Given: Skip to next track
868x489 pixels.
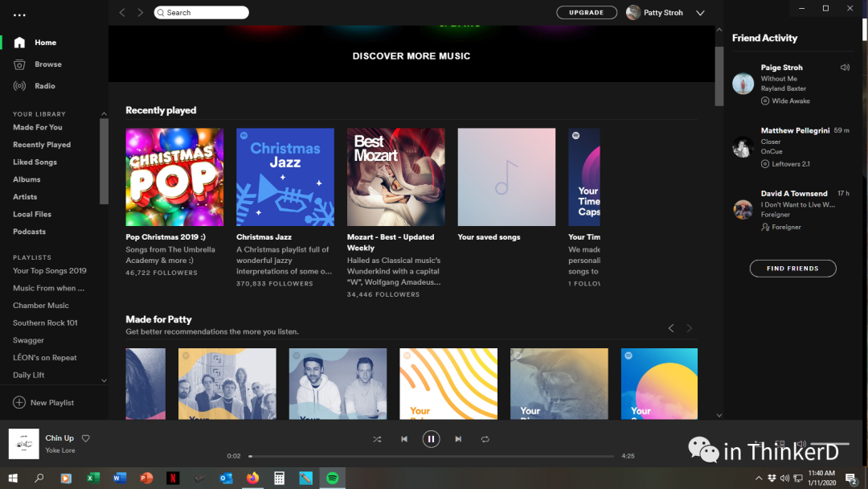Looking at the screenshot, I should pos(458,439).
